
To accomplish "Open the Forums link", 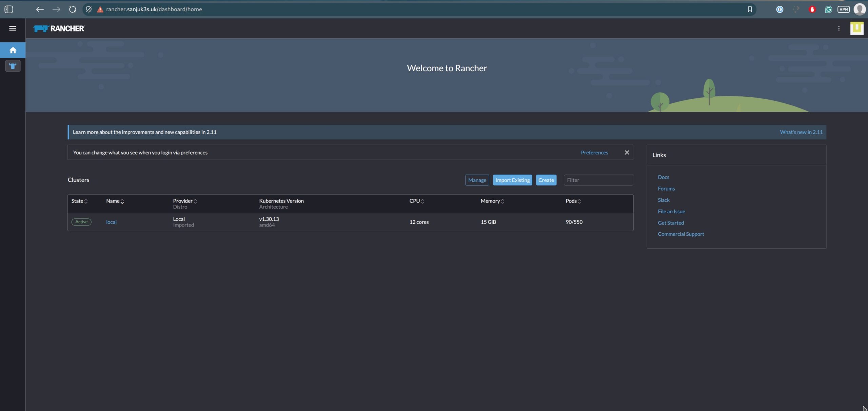I will pyautogui.click(x=666, y=189).
